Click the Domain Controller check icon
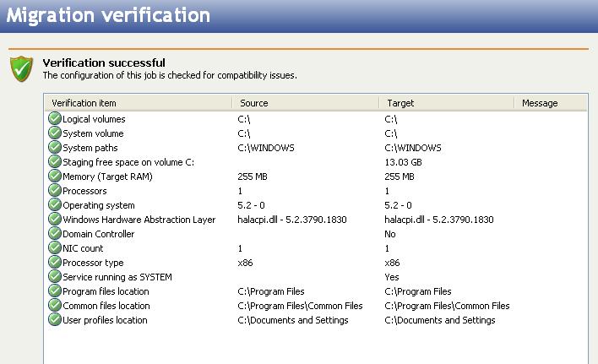This screenshot has width=598, height=364. (x=55, y=234)
